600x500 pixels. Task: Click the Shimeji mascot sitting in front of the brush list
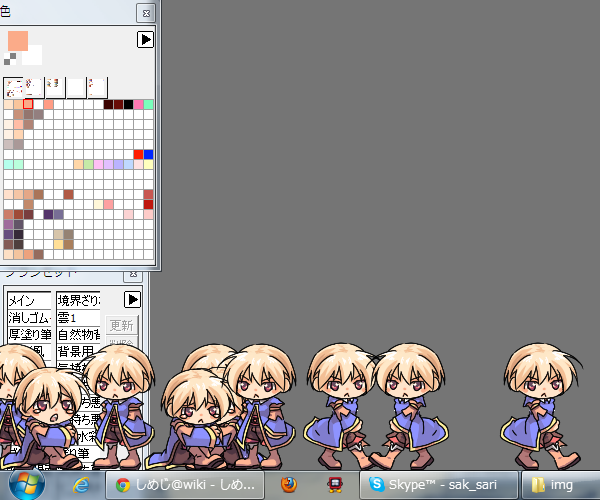pos(48,419)
